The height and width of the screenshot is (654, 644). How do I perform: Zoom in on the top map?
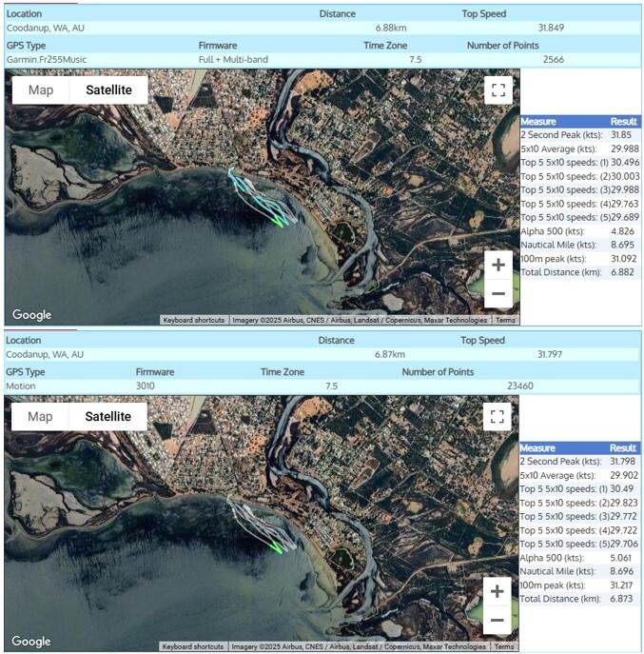pos(498,265)
